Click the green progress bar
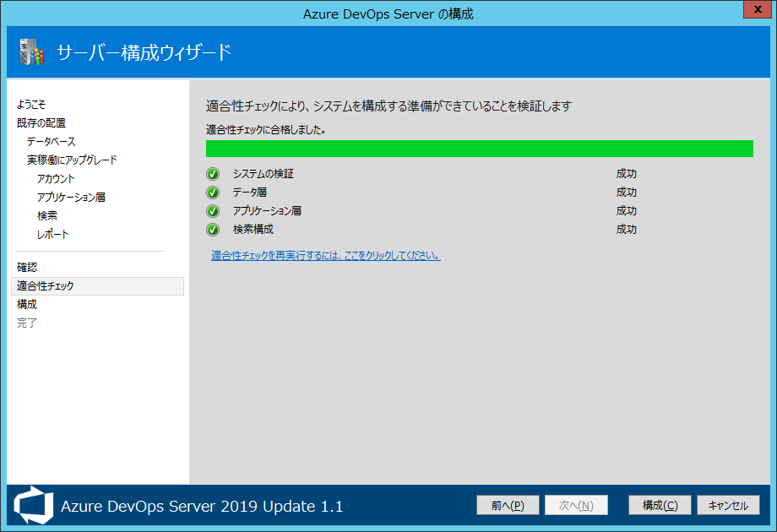The image size is (777, 532). point(480,149)
